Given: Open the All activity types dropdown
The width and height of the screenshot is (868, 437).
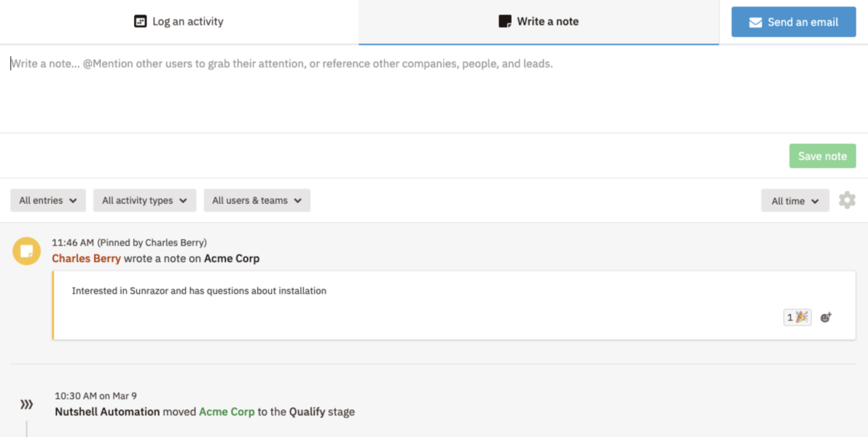Looking at the screenshot, I should click(x=144, y=200).
